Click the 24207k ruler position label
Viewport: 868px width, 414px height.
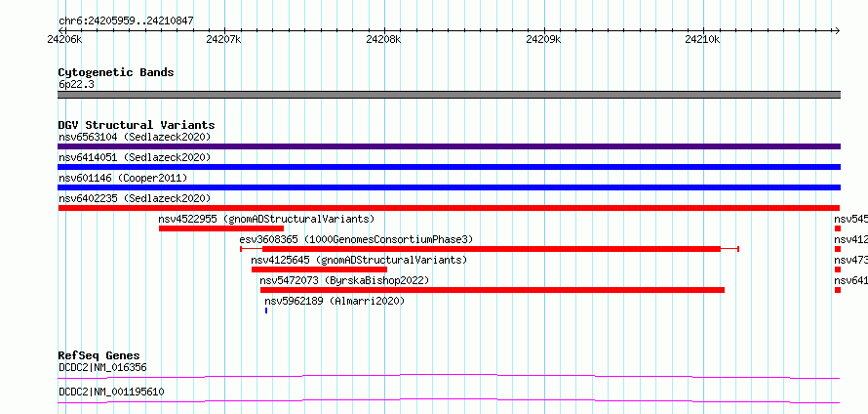223,39
